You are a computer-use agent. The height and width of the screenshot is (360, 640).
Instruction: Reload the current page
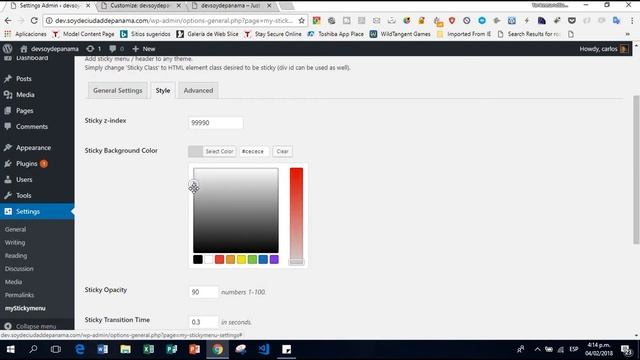point(34,20)
